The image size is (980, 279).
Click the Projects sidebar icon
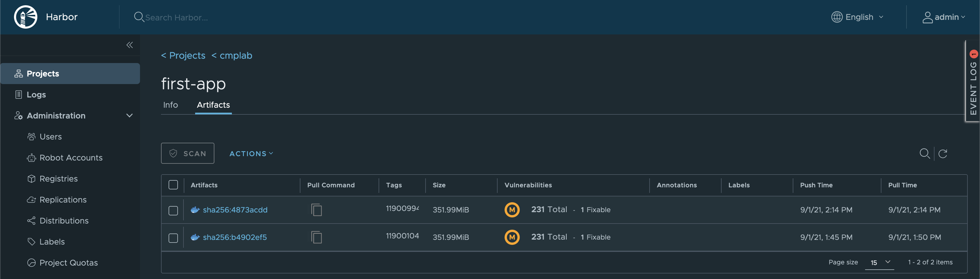coord(18,74)
